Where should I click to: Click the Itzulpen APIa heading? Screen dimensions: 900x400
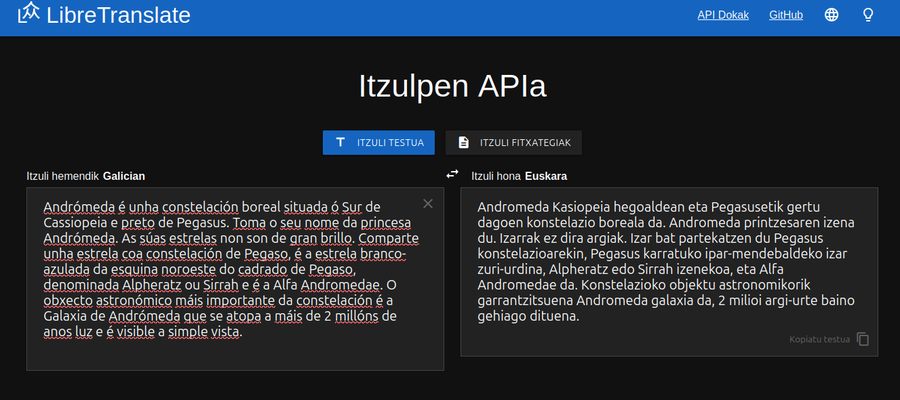click(452, 87)
